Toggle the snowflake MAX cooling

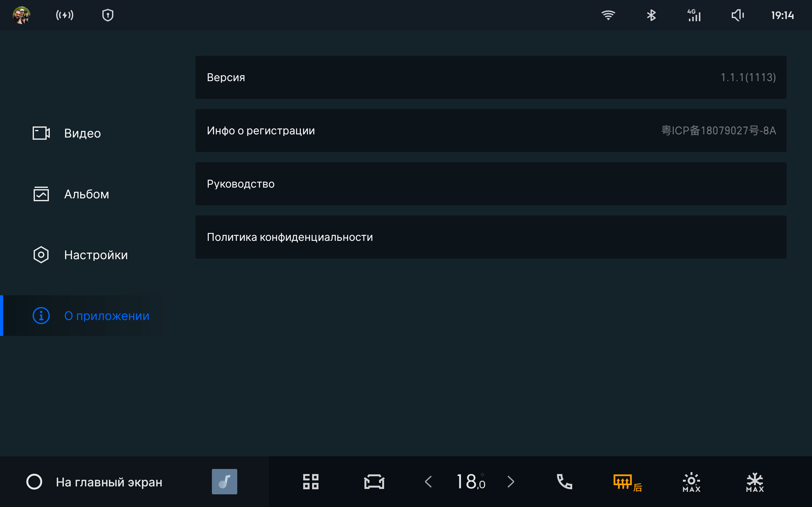(755, 482)
